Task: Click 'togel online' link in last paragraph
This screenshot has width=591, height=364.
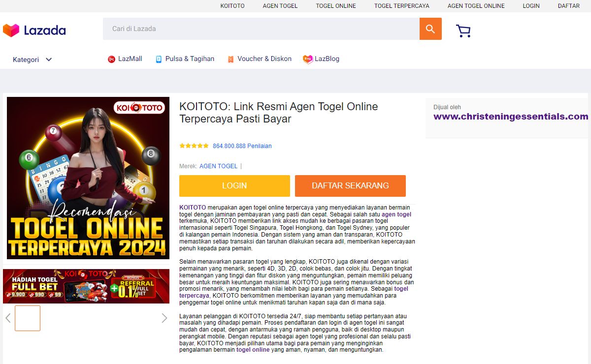Action: tap(253, 350)
